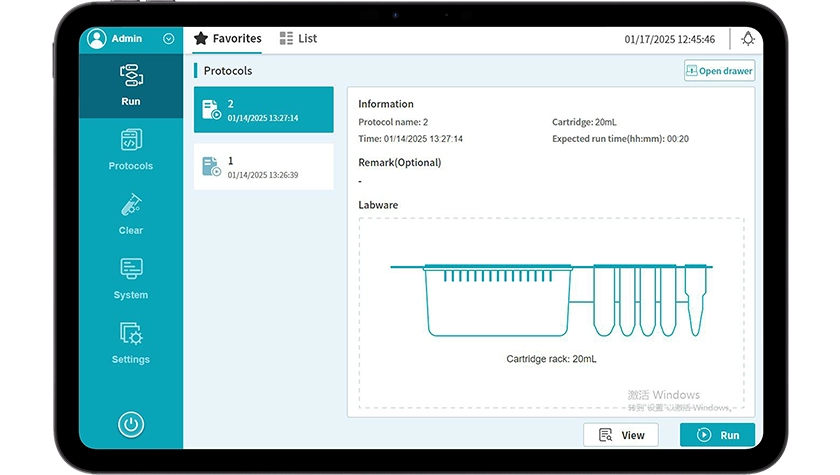Click the notification bell icon
840x475 pixels.
pos(747,39)
